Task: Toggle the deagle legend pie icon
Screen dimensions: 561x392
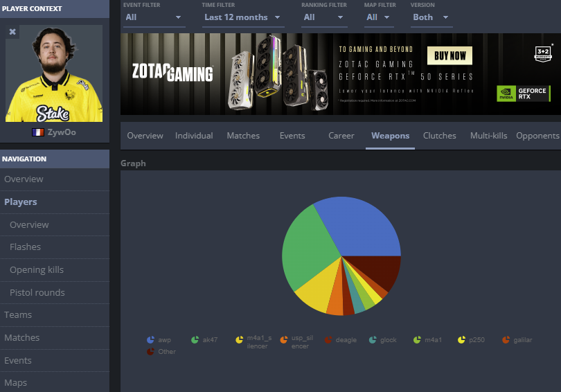Action: pyautogui.click(x=328, y=340)
